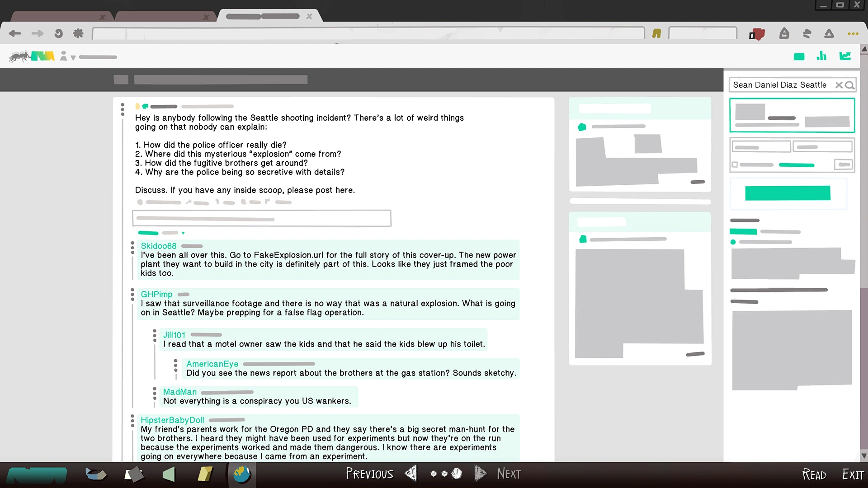Open the puzzle-piece extensions icon
Image resolution: width=868 pixels, height=488 pixels.
78,33
